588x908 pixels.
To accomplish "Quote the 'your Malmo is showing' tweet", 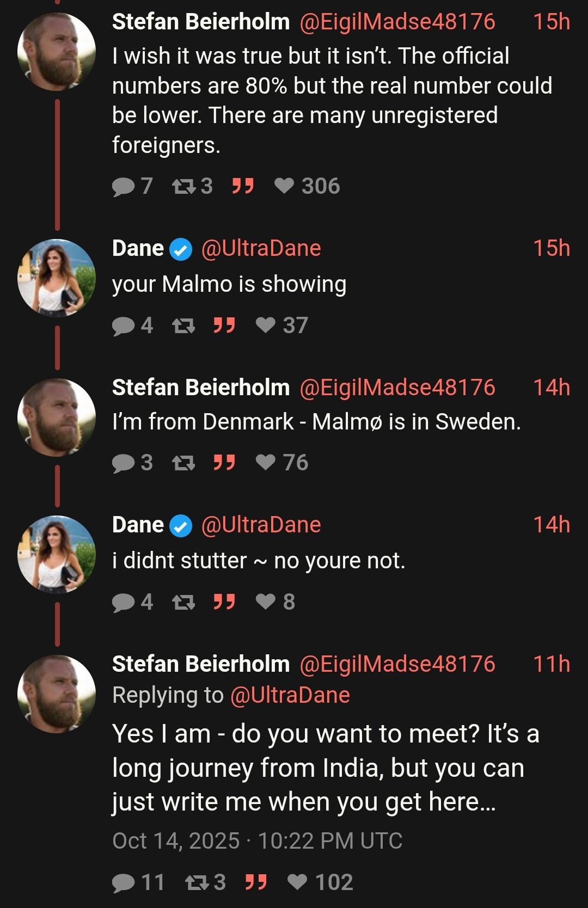I will (x=224, y=326).
